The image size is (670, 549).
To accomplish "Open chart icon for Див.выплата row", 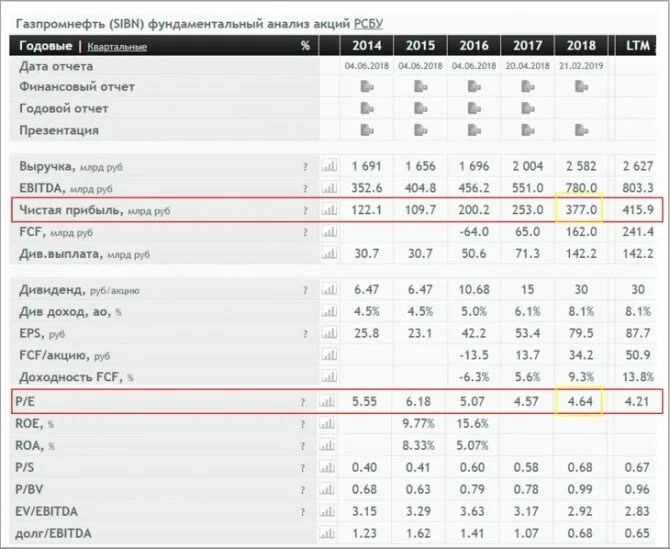I will (329, 254).
